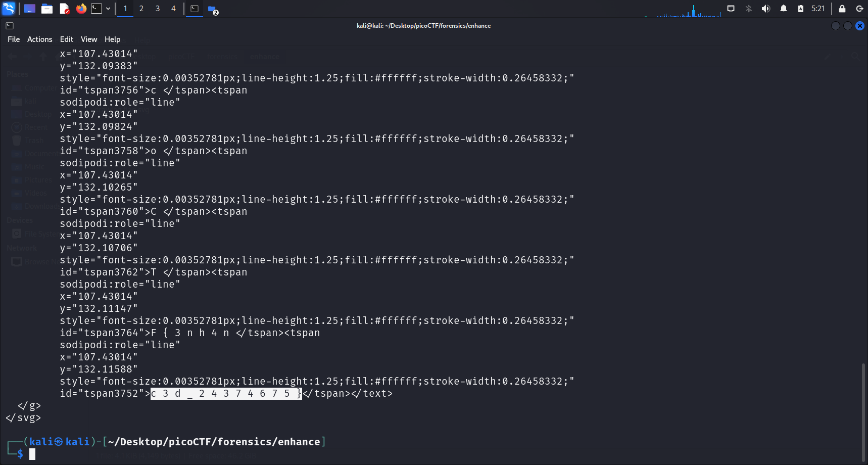This screenshot has height=465, width=868.
Task: Open the Kali applications menu
Action: click(x=9, y=9)
